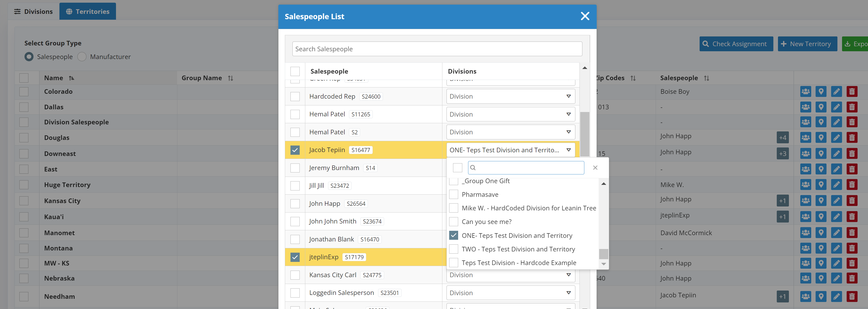The height and width of the screenshot is (309, 868).
Task: Sort by Name column sort icon
Action: click(71, 78)
